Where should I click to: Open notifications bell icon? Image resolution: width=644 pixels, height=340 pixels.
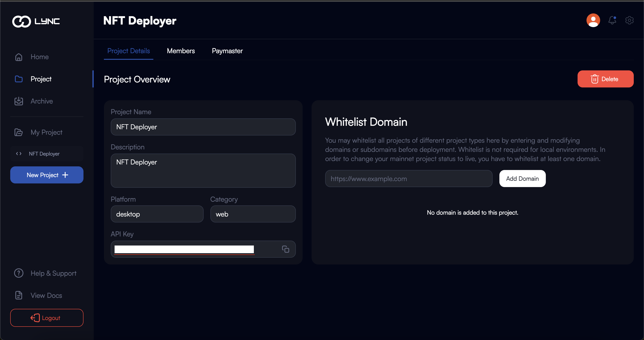click(x=612, y=20)
